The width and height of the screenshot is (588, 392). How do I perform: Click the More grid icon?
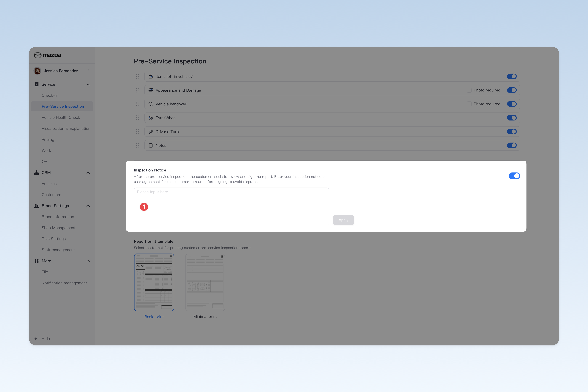tap(36, 261)
